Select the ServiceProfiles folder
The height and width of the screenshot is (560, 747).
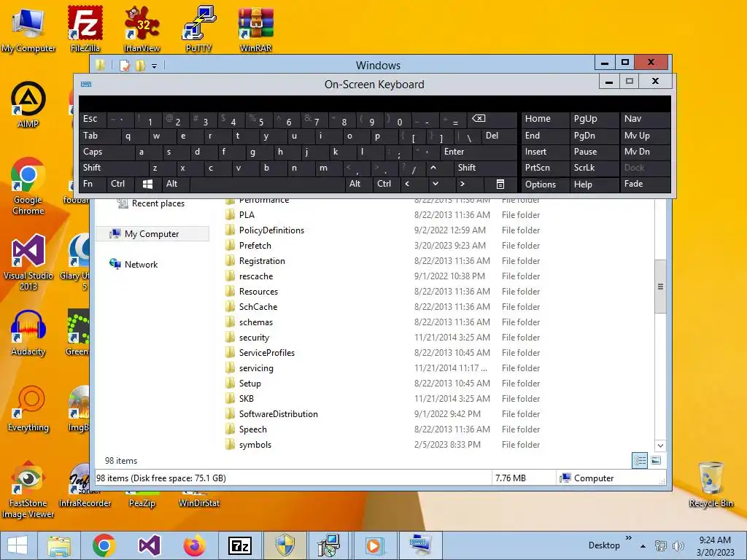[x=267, y=353]
